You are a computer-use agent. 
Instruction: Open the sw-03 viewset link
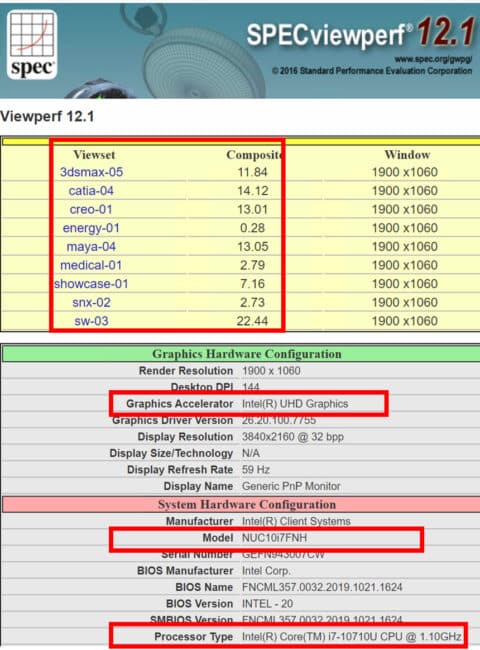[x=91, y=321]
